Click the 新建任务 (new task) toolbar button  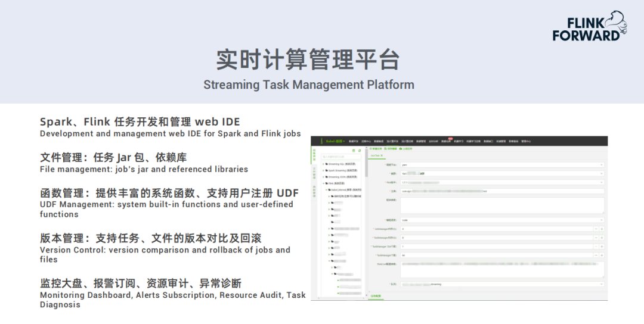coord(376,149)
